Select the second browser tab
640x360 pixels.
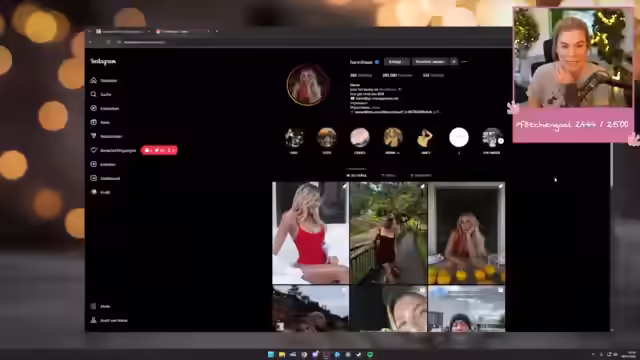tap(182, 31)
